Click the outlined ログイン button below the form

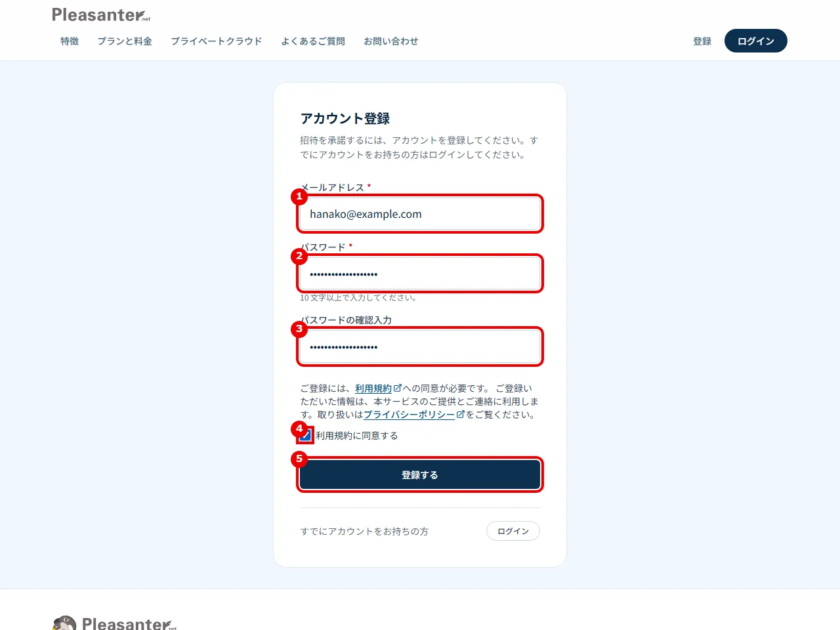[x=513, y=531]
